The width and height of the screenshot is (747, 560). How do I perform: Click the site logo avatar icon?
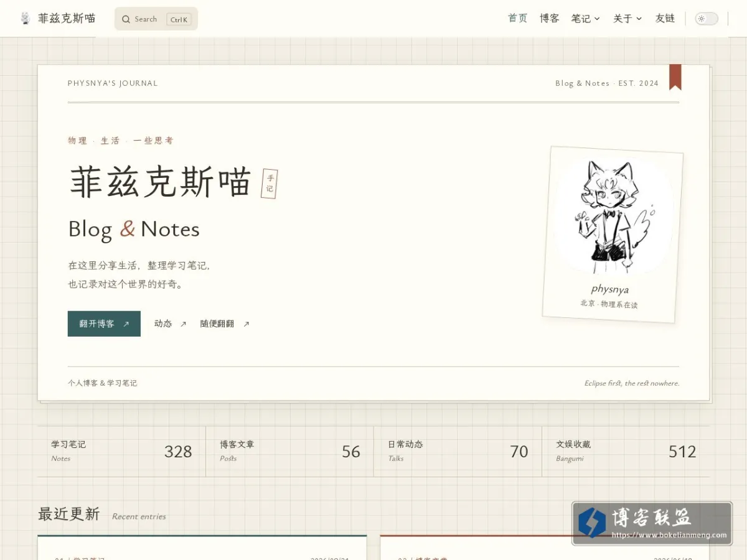coord(25,18)
